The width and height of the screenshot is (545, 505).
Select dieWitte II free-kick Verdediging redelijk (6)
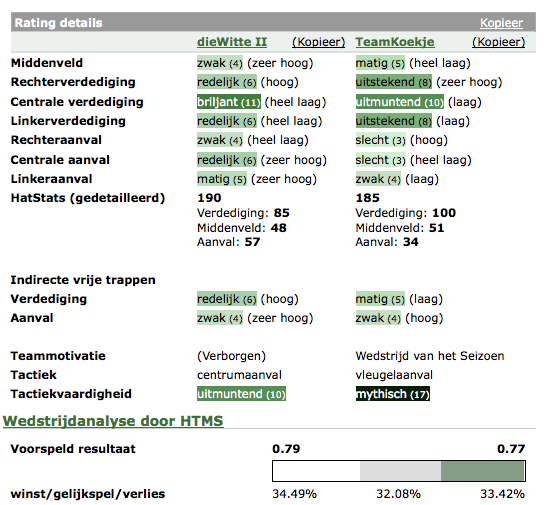click(x=227, y=299)
